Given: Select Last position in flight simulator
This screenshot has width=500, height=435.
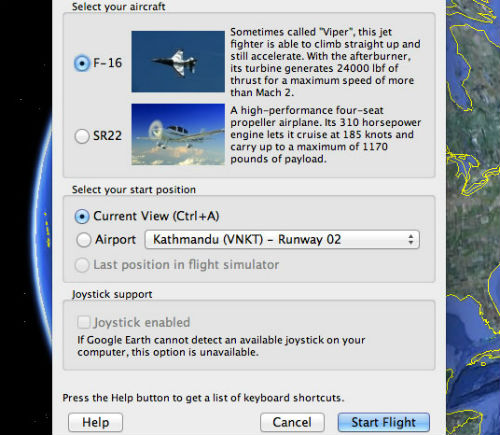Looking at the screenshot, I should tap(82, 265).
